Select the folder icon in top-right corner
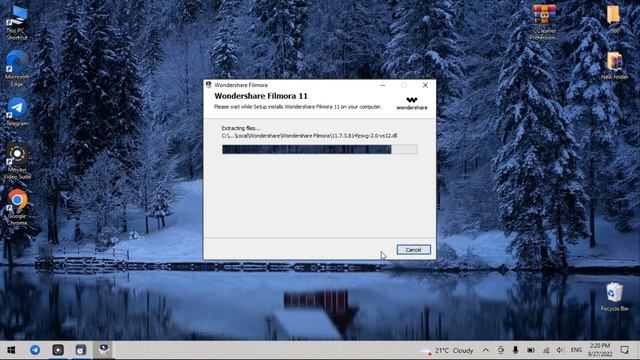The width and height of the screenshot is (640, 360). tap(613, 19)
